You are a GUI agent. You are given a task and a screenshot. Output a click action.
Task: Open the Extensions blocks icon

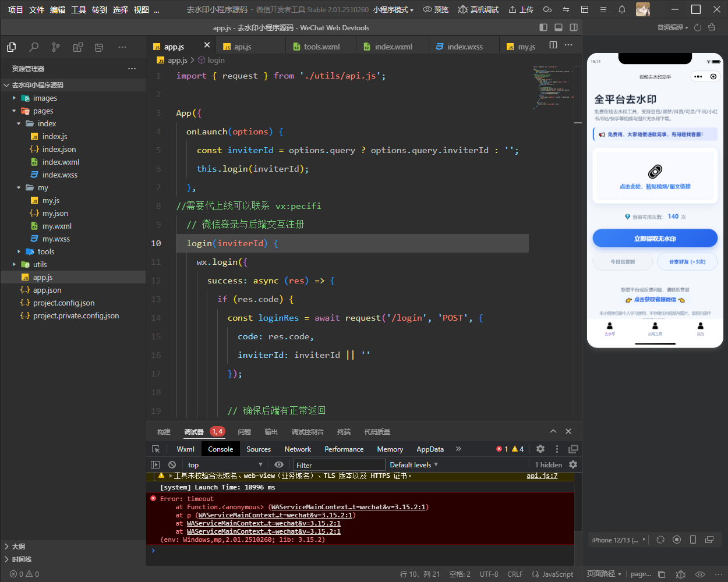tap(77, 48)
